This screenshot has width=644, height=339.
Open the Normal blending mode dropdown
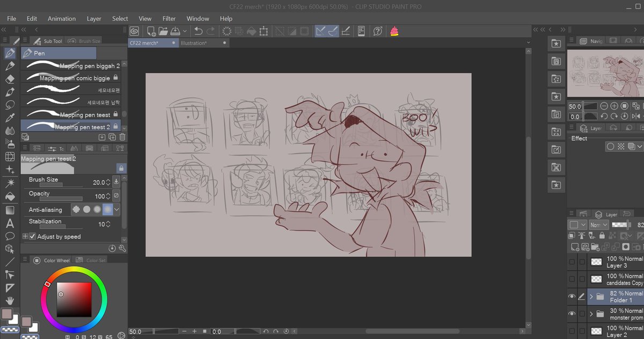pos(599,225)
